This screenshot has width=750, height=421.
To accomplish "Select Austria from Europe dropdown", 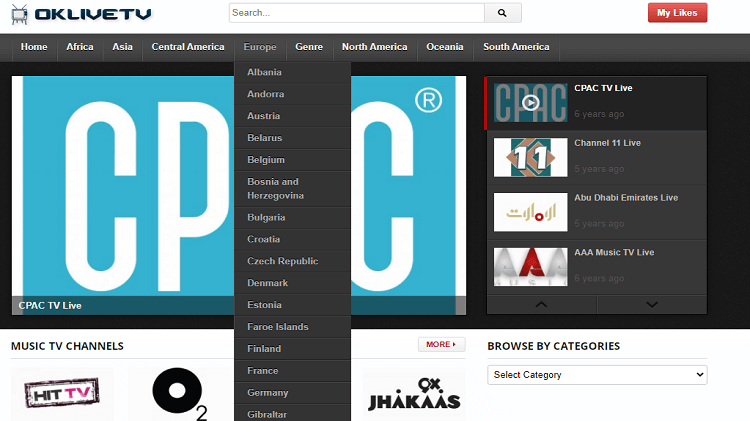I will pos(292,116).
